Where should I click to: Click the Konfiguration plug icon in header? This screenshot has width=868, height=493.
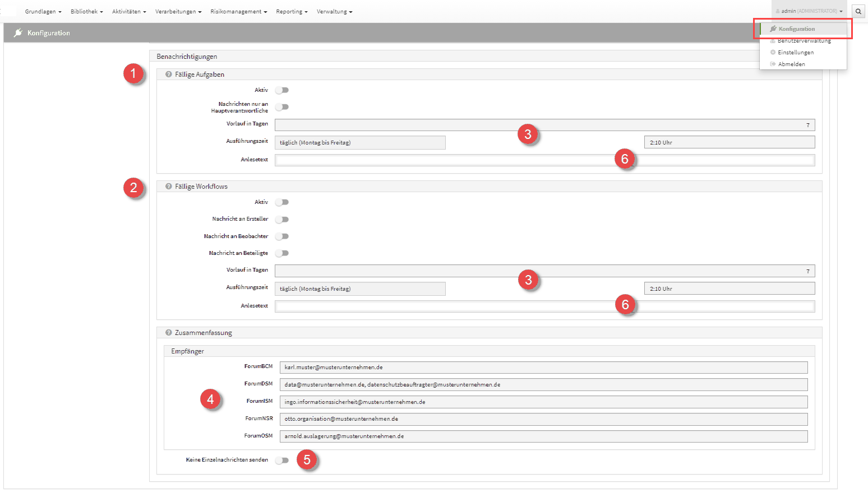[x=18, y=33]
